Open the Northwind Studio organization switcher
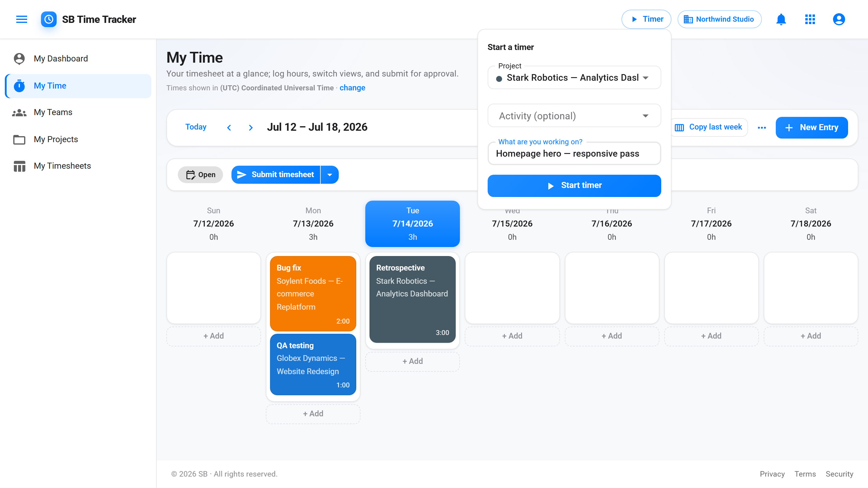This screenshot has height=488, width=868. (719, 19)
